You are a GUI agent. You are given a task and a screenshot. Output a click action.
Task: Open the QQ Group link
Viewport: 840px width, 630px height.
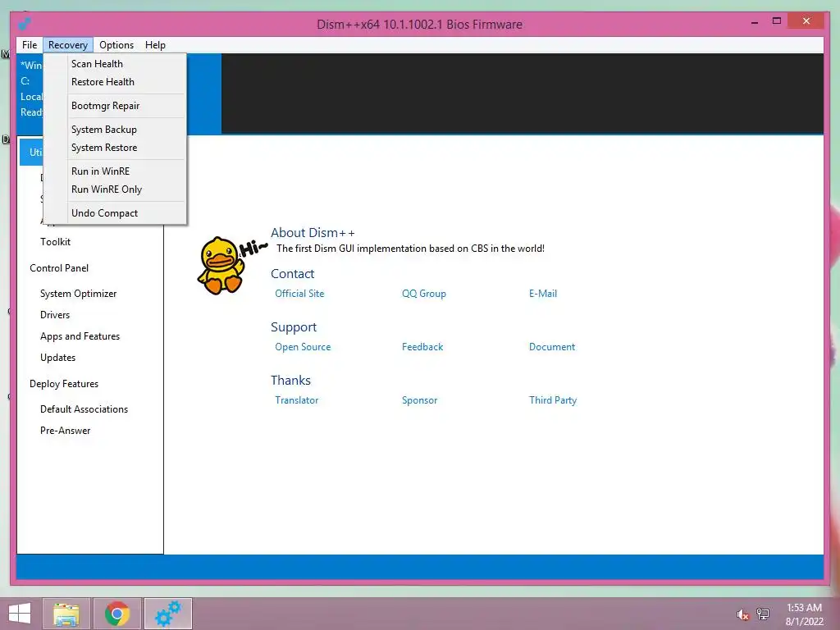(424, 294)
